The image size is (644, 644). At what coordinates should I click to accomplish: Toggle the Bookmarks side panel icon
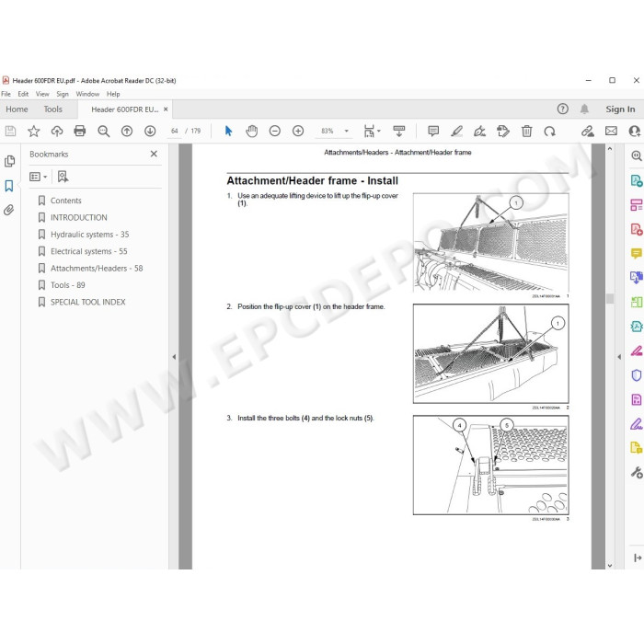9,186
